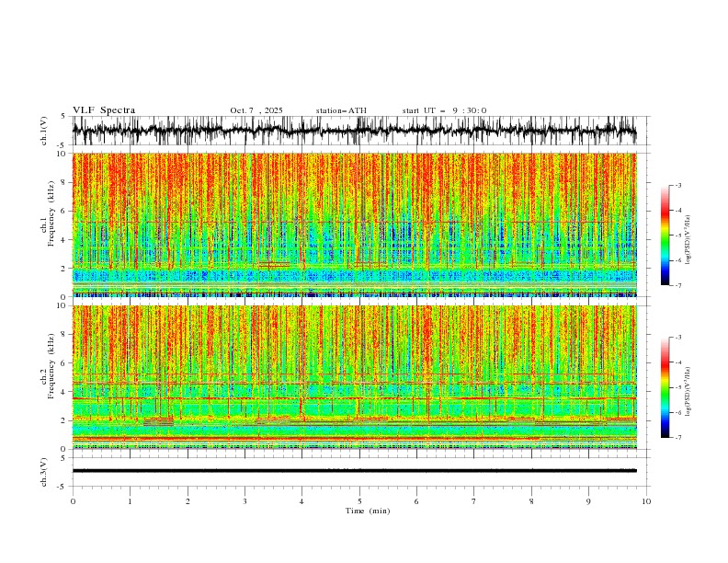The width and height of the screenshot is (728, 563).
Task: Click the "1" time axis tick label
Action: click(x=130, y=501)
